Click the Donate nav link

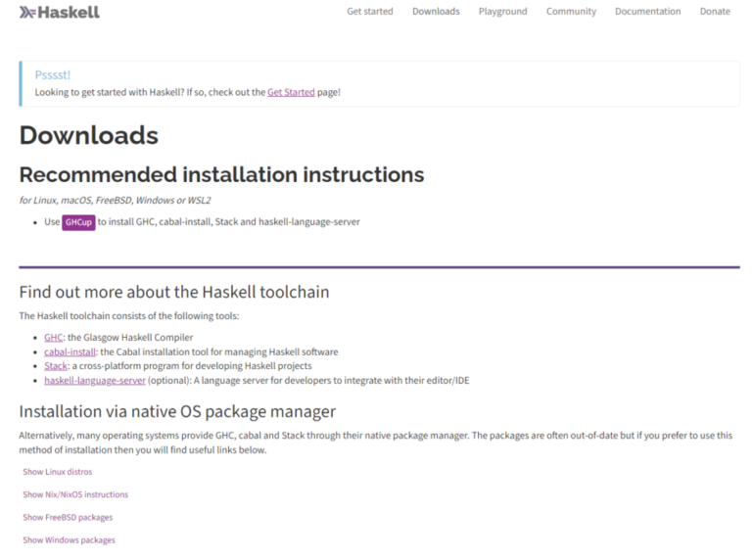point(715,12)
